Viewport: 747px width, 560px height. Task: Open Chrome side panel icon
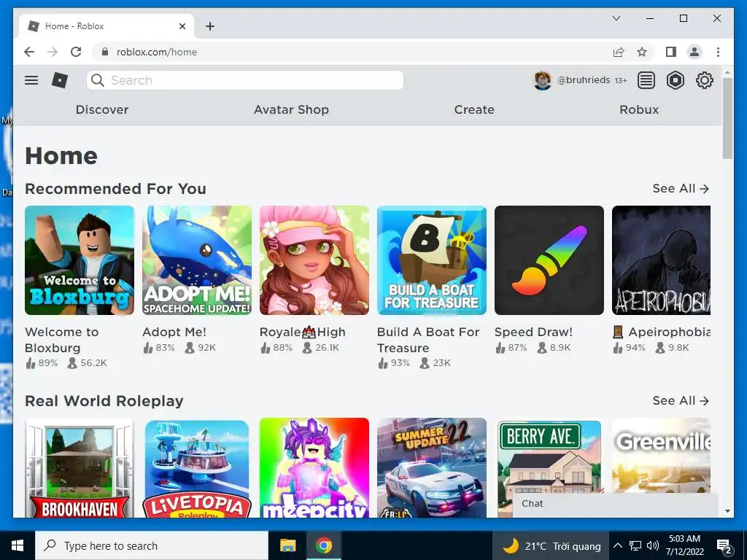(x=671, y=52)
